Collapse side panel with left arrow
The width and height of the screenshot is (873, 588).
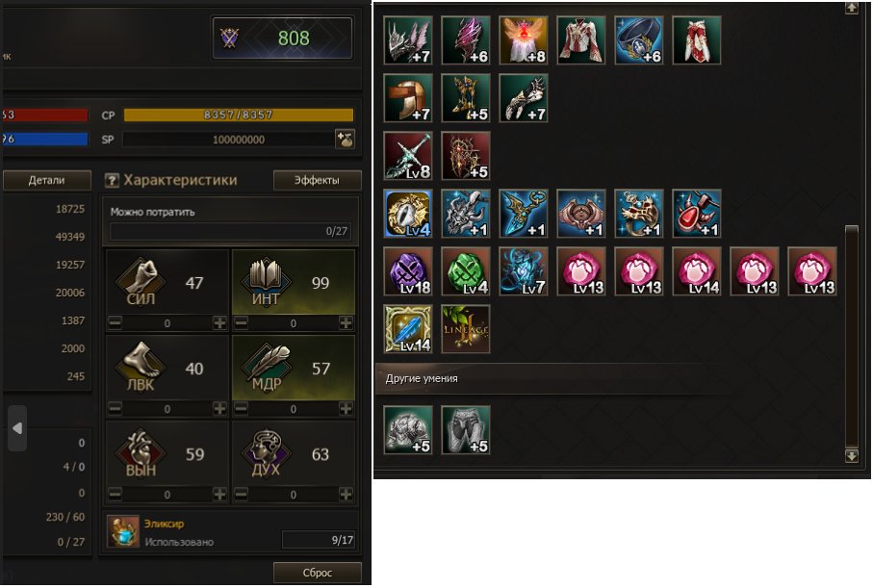(17, 428)
